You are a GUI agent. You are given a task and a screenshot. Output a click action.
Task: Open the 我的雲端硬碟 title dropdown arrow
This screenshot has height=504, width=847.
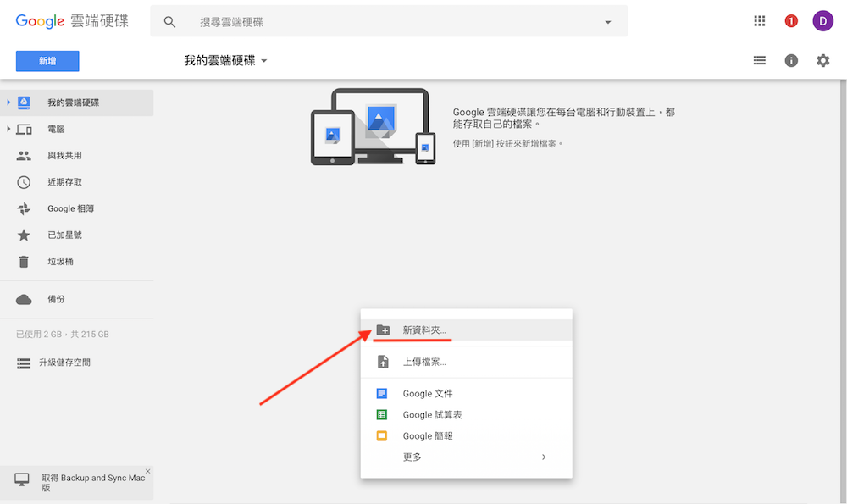(x=264, y=61)
